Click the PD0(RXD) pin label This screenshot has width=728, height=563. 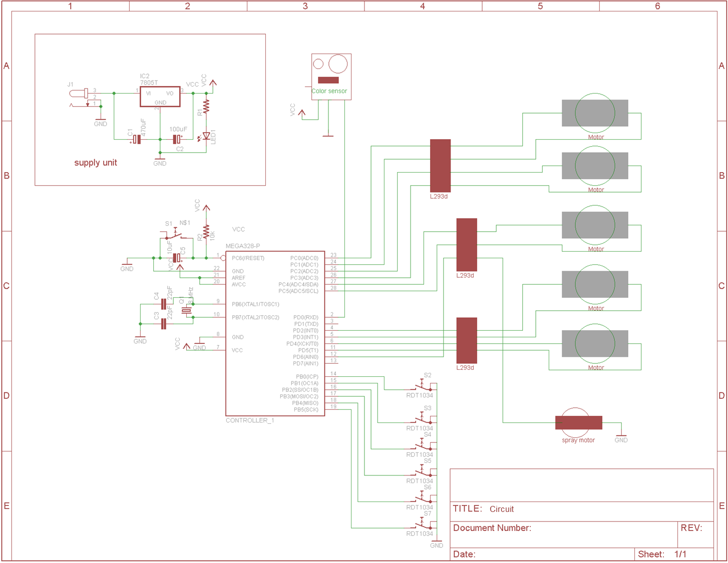coord(306,317)
